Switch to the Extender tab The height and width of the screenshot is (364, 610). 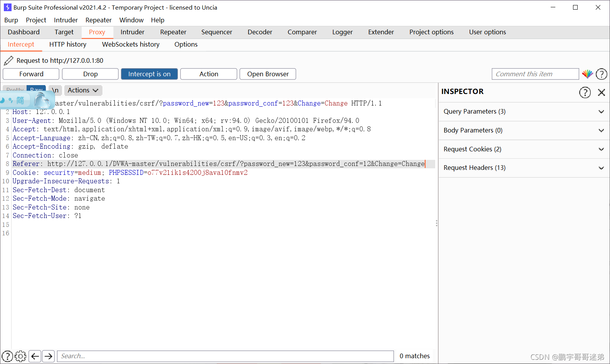tap(381, 32)
